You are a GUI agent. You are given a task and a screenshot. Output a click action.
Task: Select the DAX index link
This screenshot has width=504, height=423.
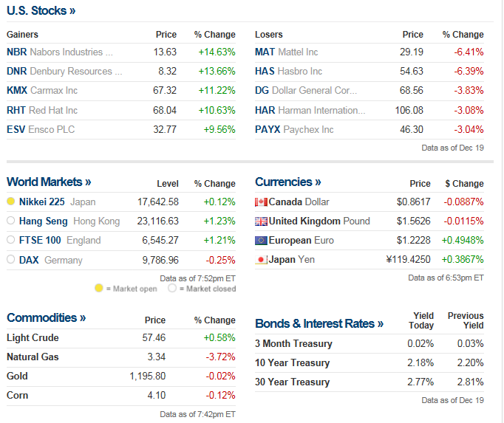[x=29, y=260]
